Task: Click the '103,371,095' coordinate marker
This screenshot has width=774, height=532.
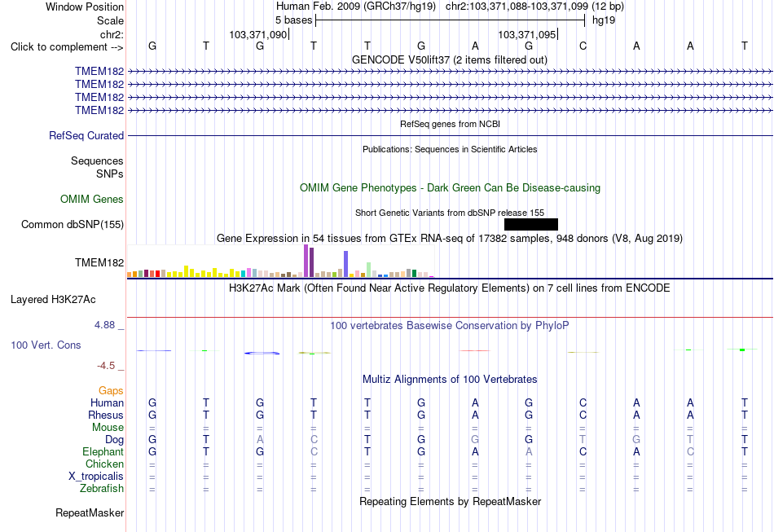Action: coord(526,34)
